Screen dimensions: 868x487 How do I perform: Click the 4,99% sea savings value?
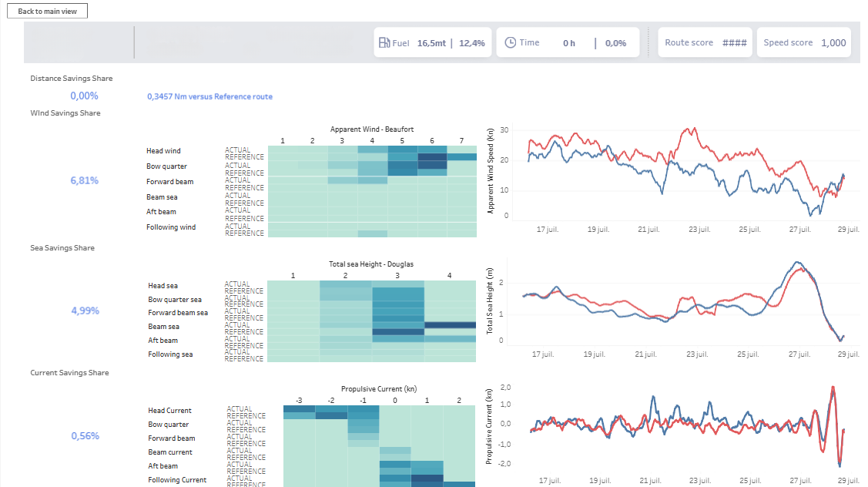[85, 311]
